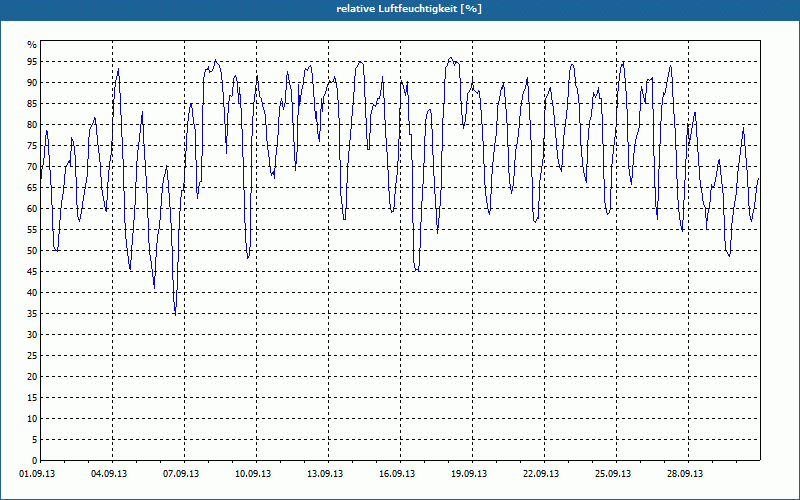
Task: Select the y-axis value '35'
Action: [32, 314]
